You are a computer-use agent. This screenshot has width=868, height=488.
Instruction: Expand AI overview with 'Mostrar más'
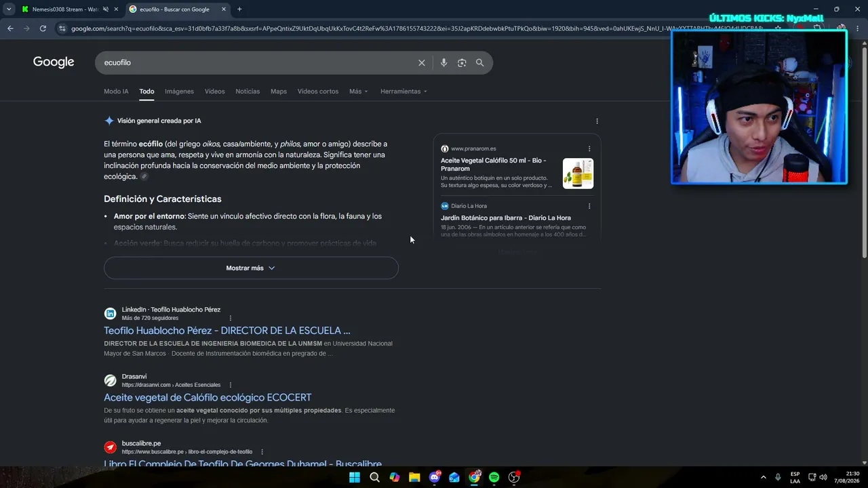[x=251, y=268]
